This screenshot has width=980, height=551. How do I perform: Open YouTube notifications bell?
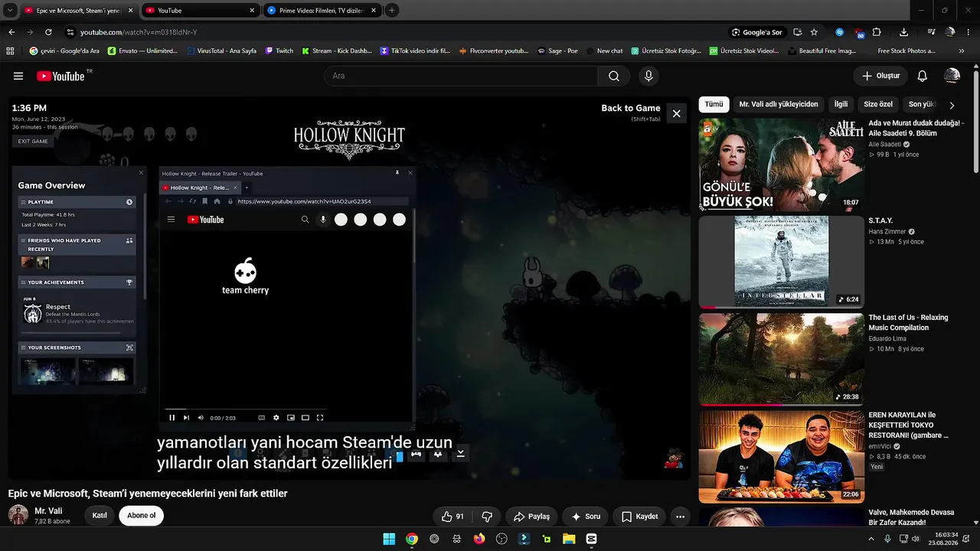coord(923,76)
